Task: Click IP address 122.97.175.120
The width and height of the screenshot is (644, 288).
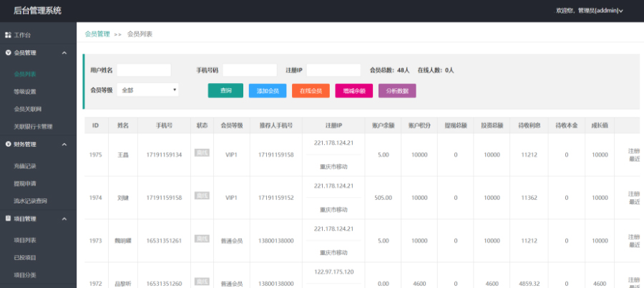Action: point(333,272)
